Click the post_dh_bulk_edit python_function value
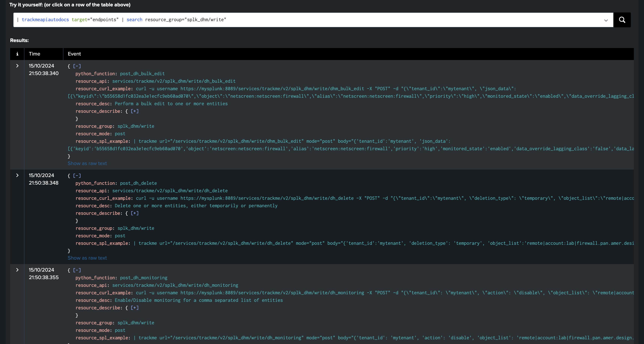Screen dimensions: 644x344 pyautogui.click(x=142, y=74)
